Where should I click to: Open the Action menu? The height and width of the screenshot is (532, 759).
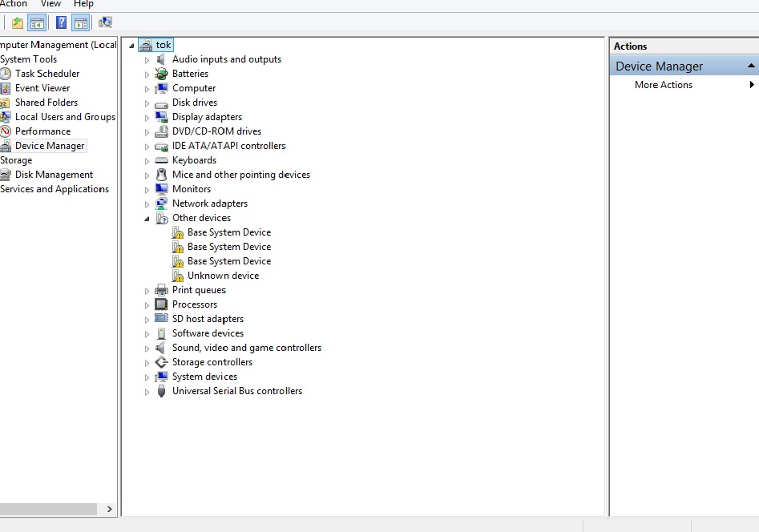14,4
